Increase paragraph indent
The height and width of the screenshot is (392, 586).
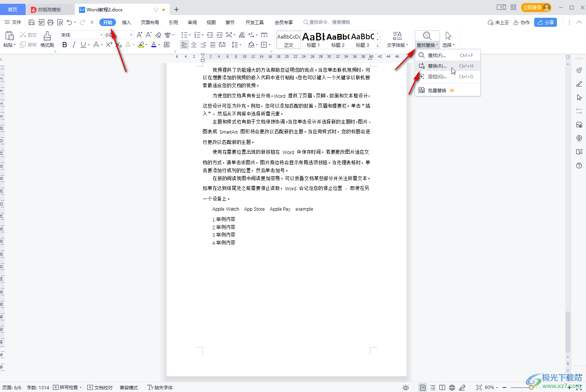point(220,35)
